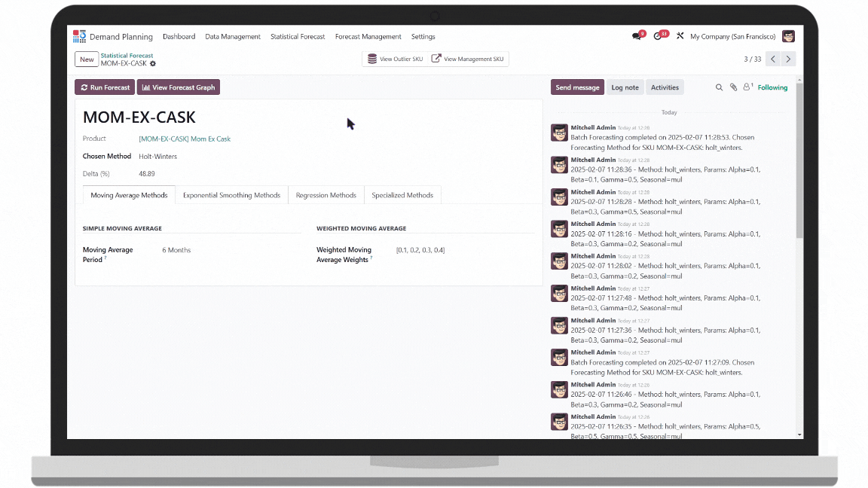The width and height of the screenshot is (868, 488).
Task: Open the activities clock icon in top bar
Action: [658, 36]
